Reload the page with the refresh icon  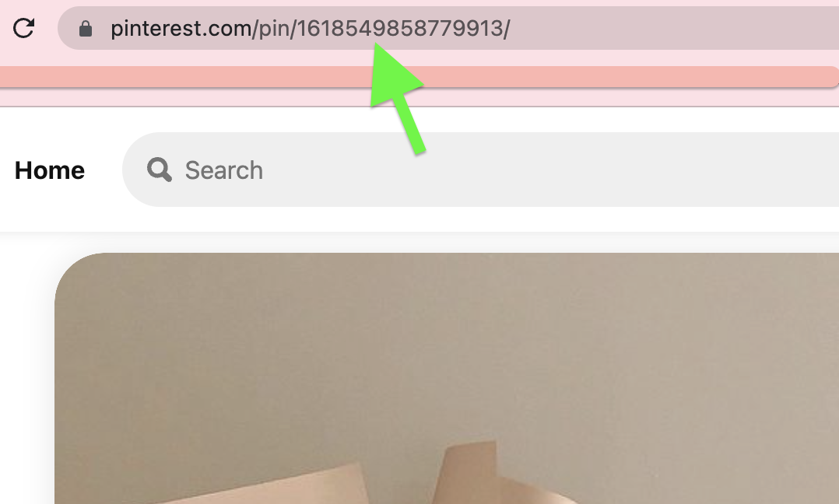(23, 28)
